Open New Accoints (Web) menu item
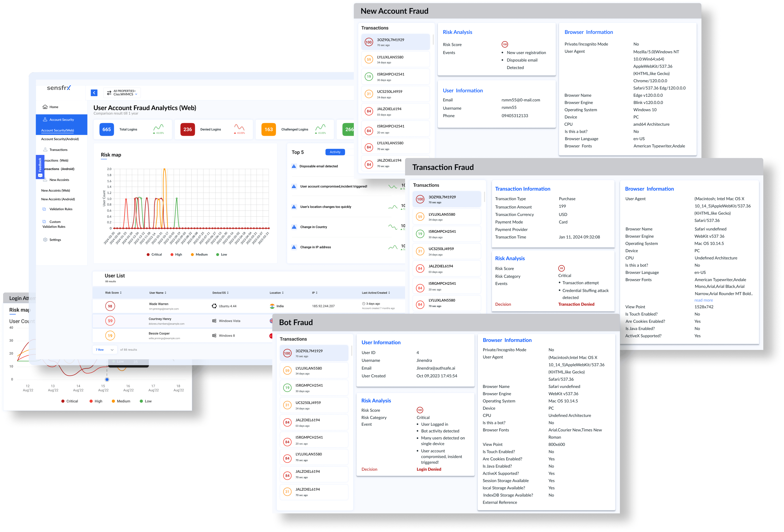The image size is (784, 532). (56, 191)
